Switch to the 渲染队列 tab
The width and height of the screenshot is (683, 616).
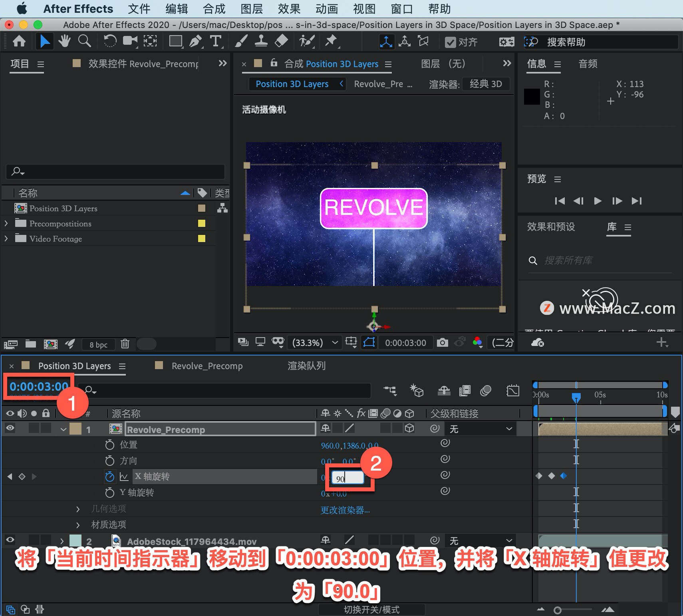pyautogui.click(x=306, y=366)
